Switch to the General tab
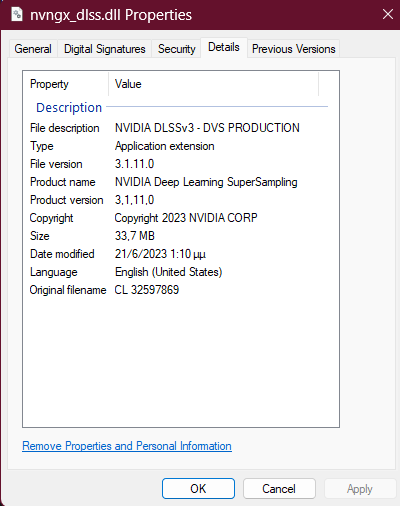 point(33,49)
